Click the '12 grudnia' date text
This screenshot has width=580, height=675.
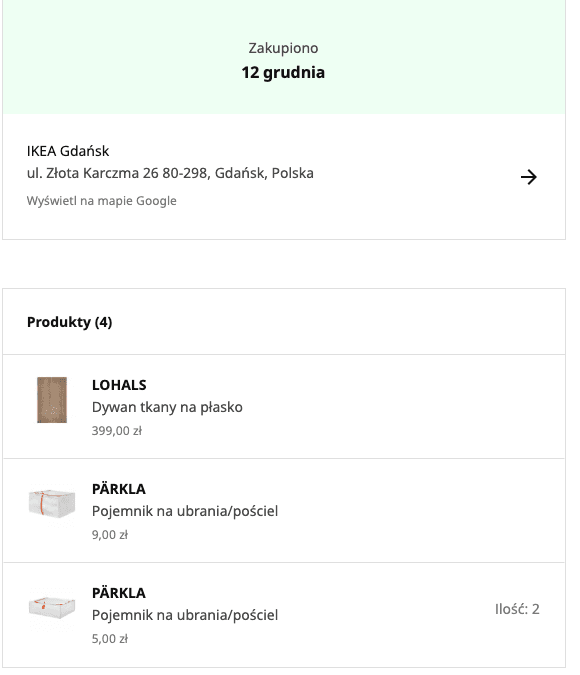pyautogui.click(x=283, y=72)
